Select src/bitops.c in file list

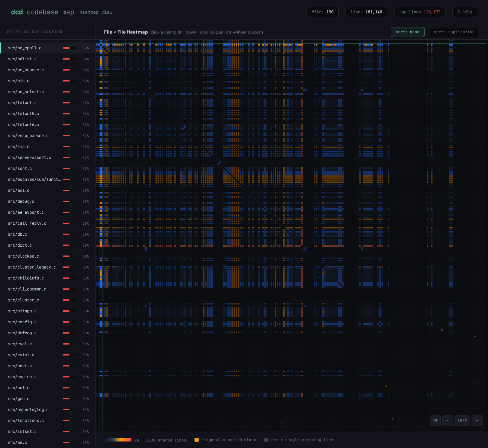tap(48, 311)
